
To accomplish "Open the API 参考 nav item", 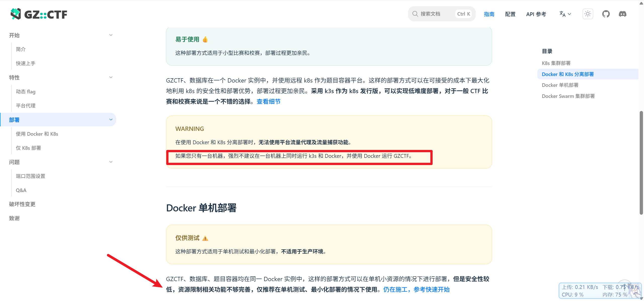I will 536,14.
